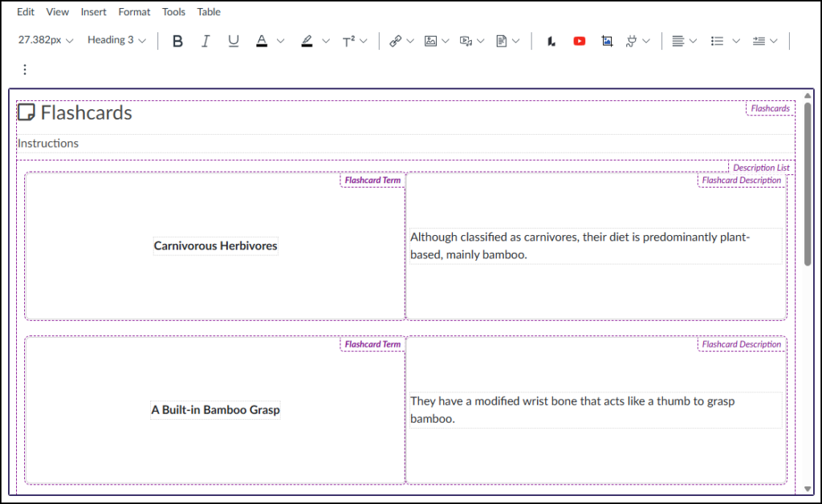
Task: Toggle bold formatting
Action: click(x=177, y=40)
